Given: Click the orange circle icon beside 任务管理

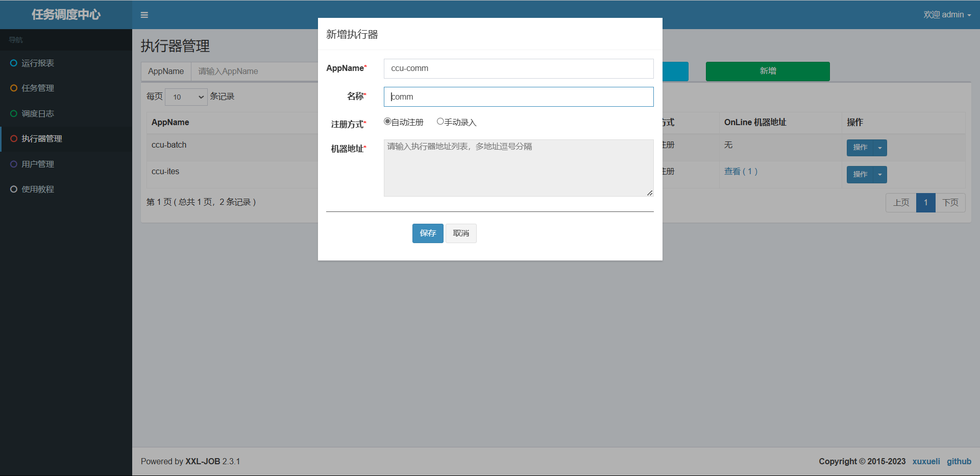Looking at the screenshot, I should (x=14, y=88).
